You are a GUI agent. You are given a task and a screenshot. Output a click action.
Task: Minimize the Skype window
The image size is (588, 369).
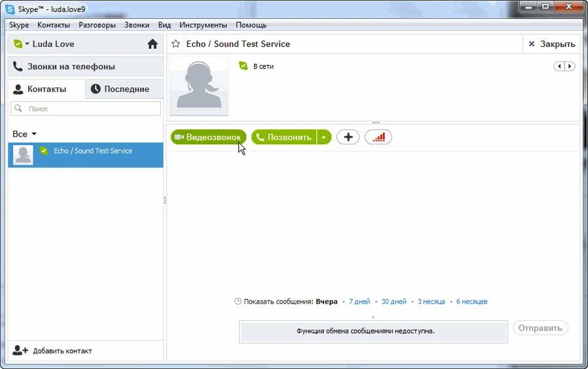pyautogui.click(x=528, y=7)
